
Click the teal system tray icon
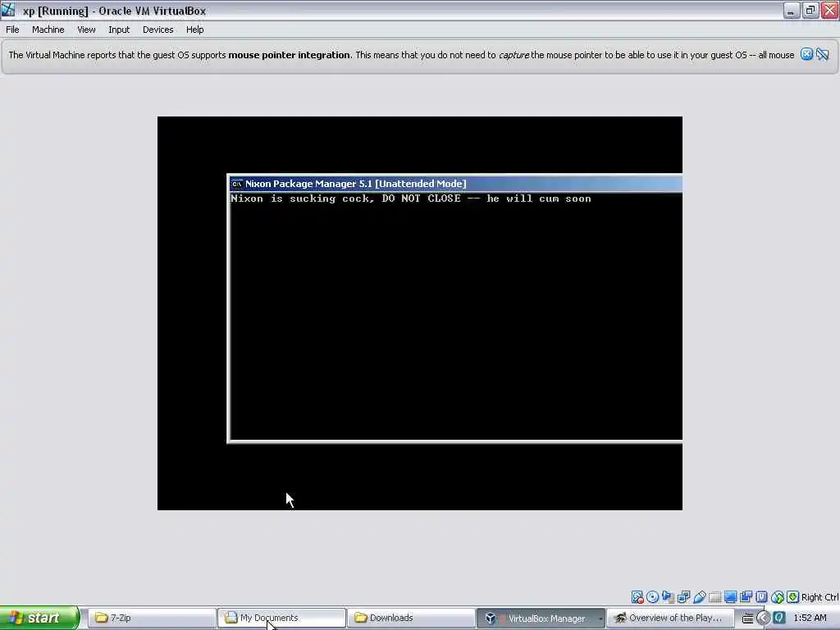[779, 619]
